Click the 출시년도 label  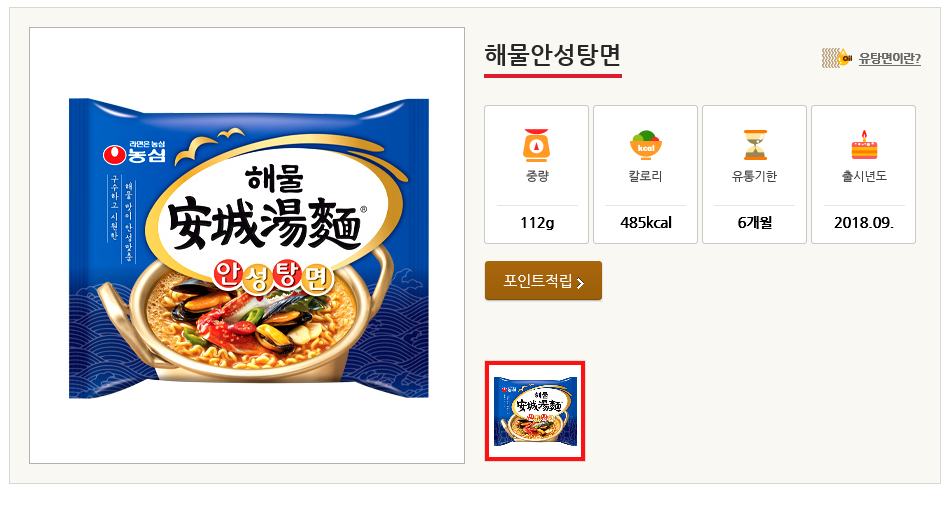864,177
